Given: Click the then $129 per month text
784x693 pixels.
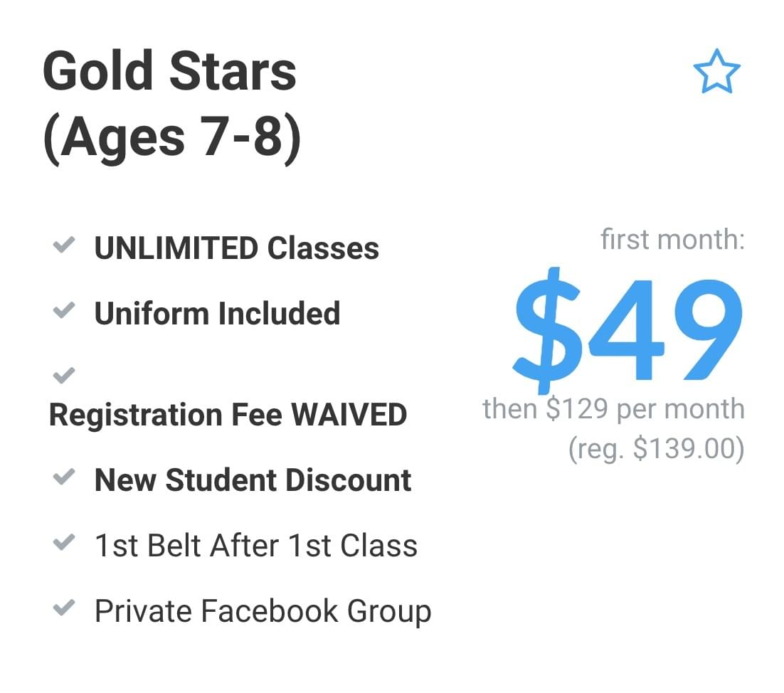Looking at the screenshot, I should coord(613,409).
